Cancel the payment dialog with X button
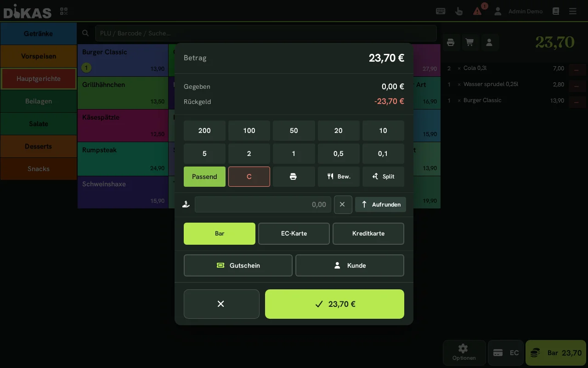The height and width of the screenshot is (368, 588). pyautogui.click(x=221, y=304)
